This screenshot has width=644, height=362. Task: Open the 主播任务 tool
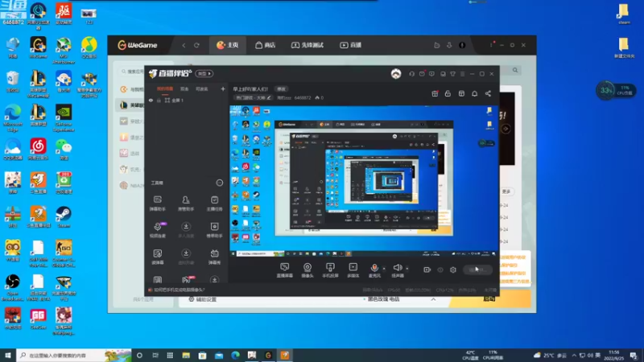214,204
